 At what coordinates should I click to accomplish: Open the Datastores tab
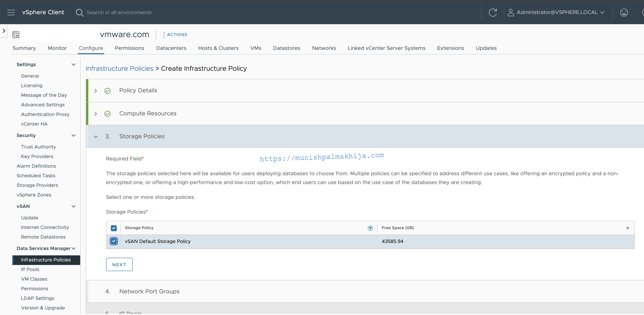[x=287, y=48]
